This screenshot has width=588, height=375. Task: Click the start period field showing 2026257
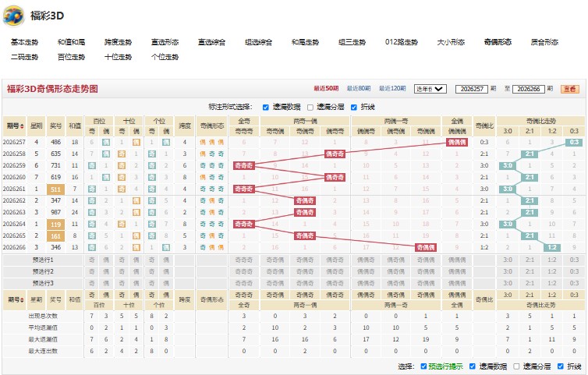pos(472,89)
